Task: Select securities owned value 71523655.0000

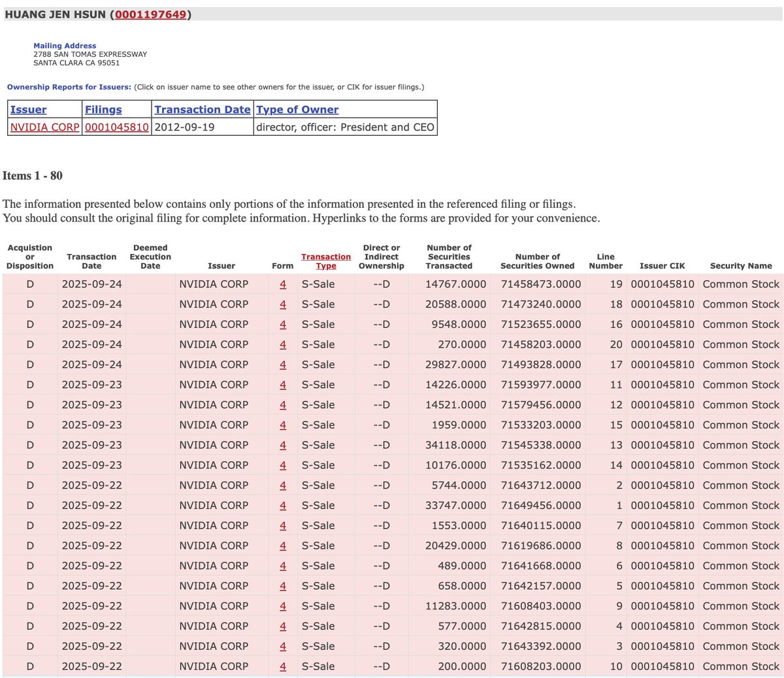Action: pos(541,325)
